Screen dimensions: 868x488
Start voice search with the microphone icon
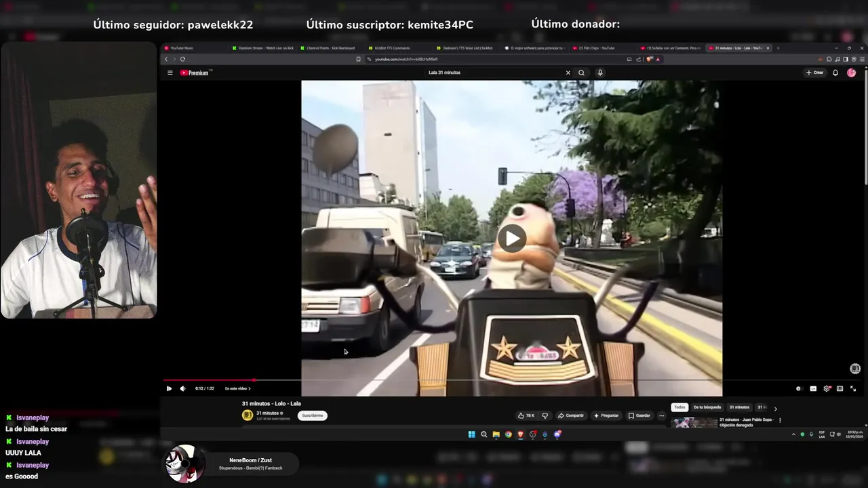[x=600, y=73]
